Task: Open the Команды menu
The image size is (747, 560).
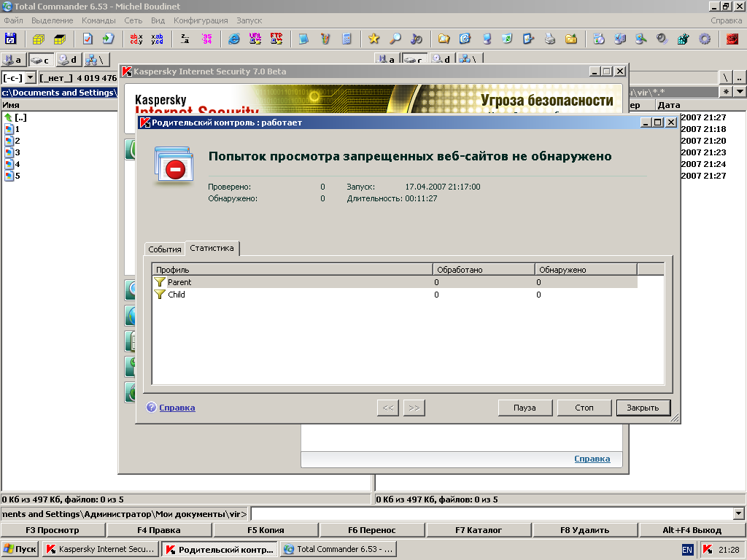Action: click(x=98, y=20)
